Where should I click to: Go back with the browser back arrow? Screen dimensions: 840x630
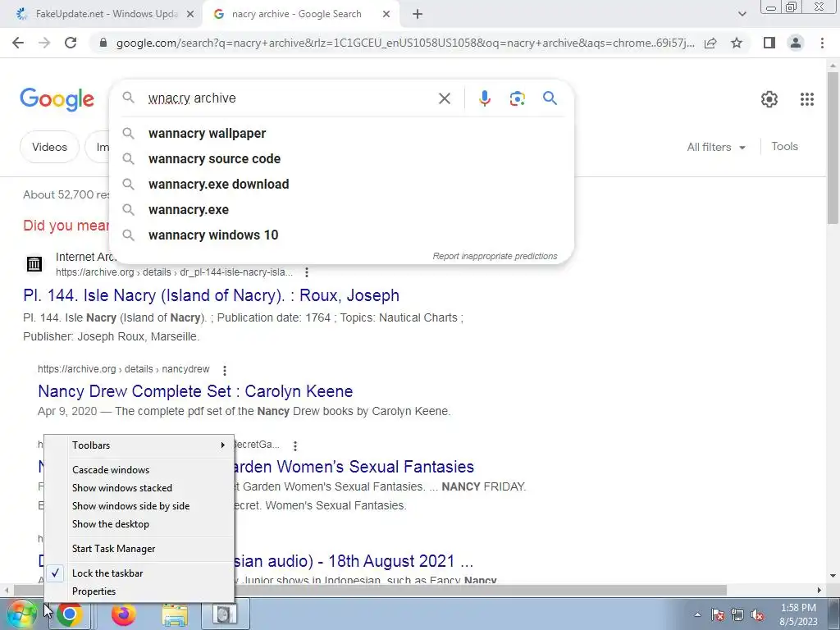click(18, 43)
